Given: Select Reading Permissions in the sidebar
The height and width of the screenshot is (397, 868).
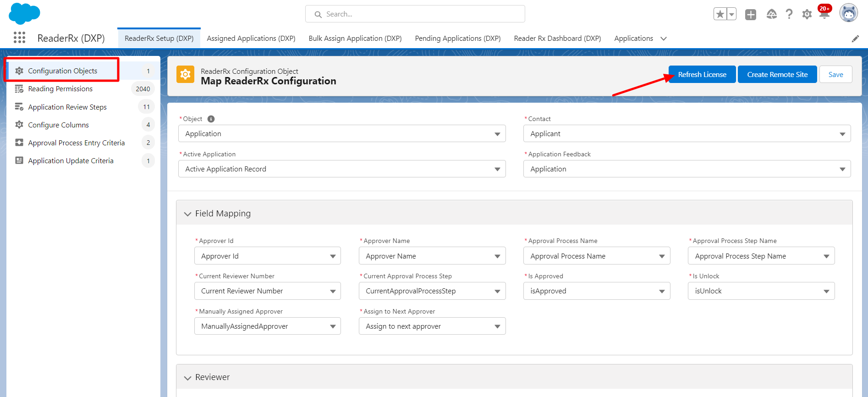Looking at the screenshot, I should pyautogui.click(x=60, y=89).
